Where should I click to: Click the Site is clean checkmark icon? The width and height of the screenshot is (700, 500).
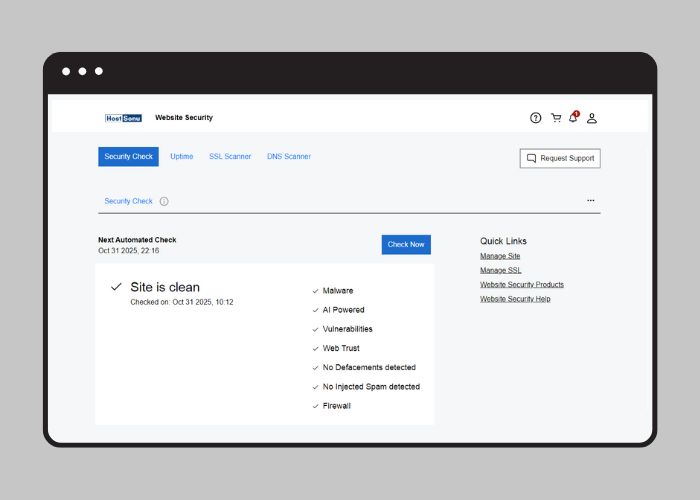click(116, 287)
